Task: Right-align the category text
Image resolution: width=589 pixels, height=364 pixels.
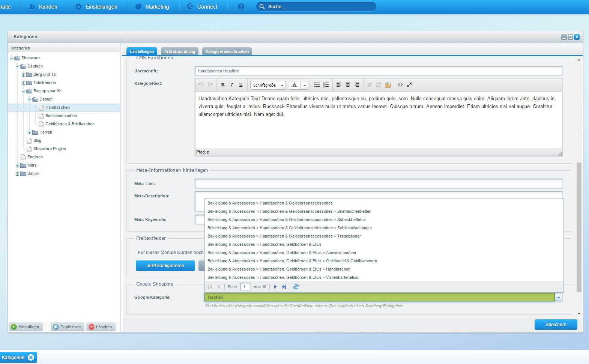Action: 357,85
